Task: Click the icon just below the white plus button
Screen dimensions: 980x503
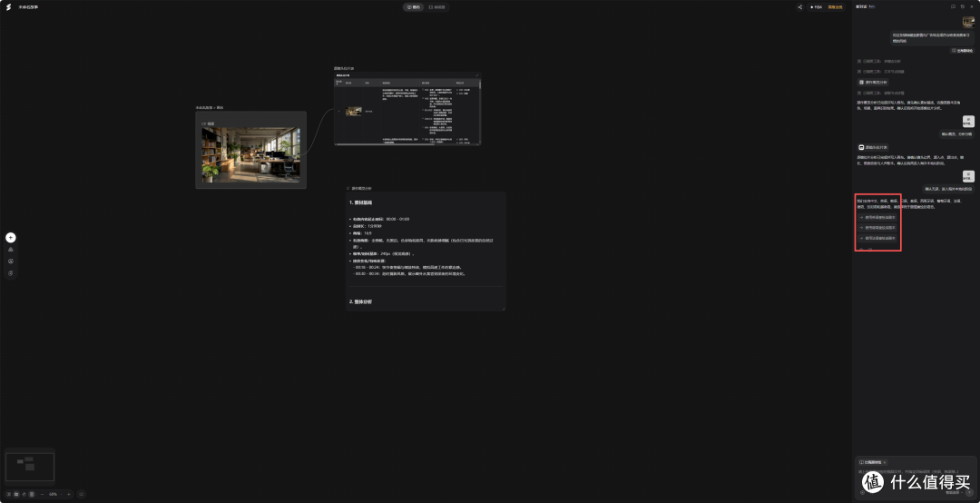Action: 11,250
